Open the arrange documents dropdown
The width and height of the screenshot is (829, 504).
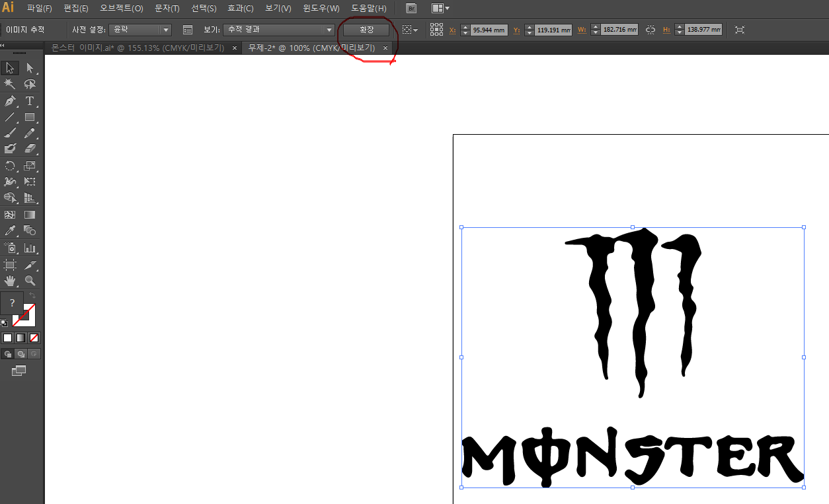[x=440, y=9]
